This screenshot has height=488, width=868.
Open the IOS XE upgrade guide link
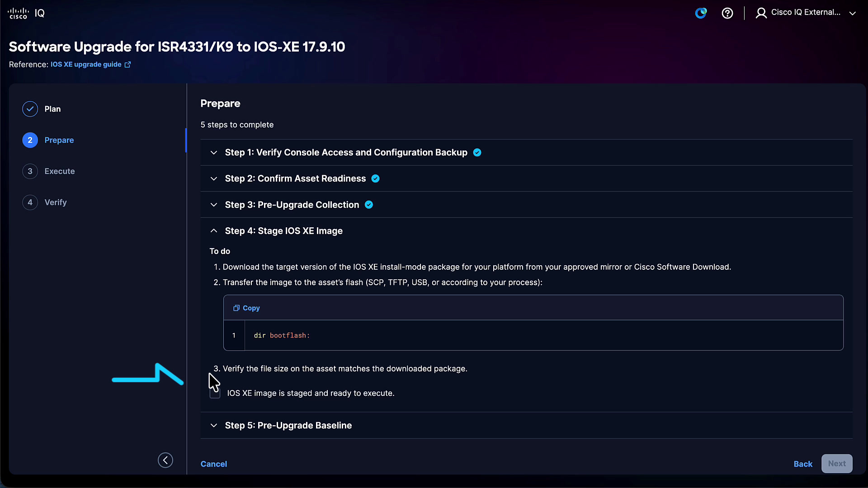tap(86, 65)
